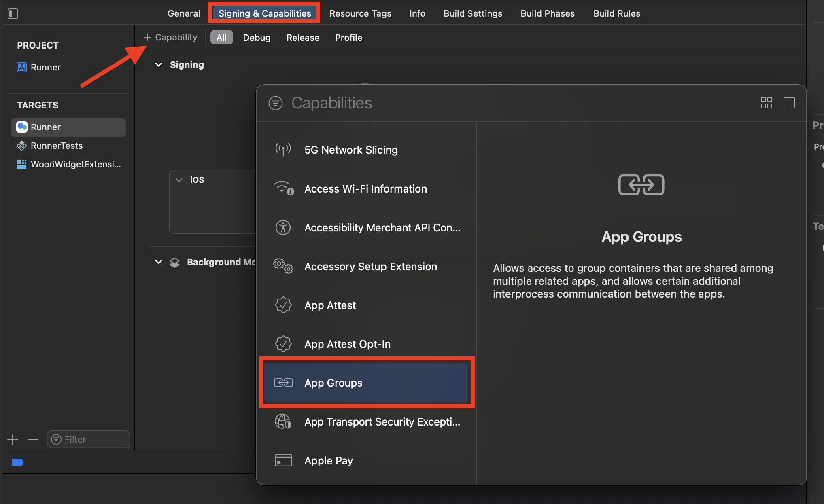
Task: Choose the App Groups capability
Action: 333,383
